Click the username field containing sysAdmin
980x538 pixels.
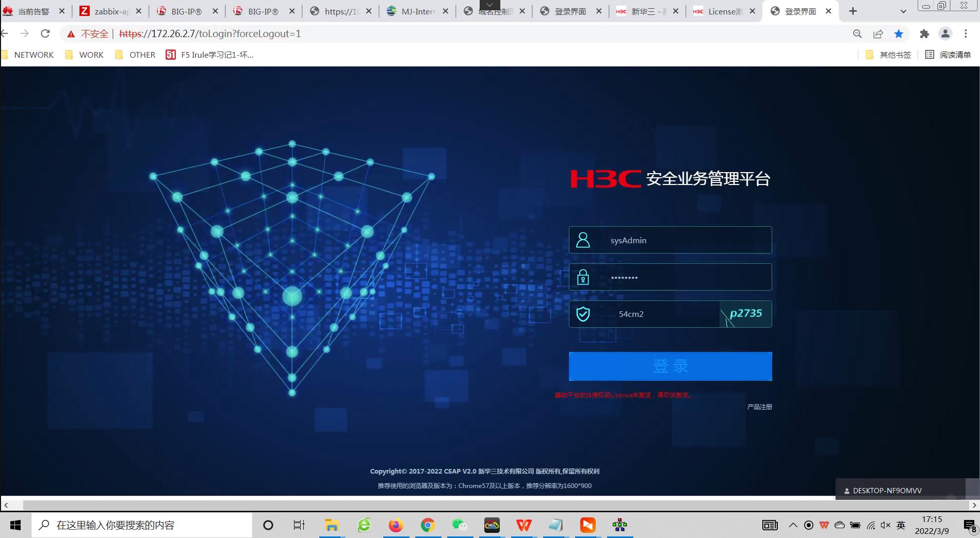click(x=671, y=240)
